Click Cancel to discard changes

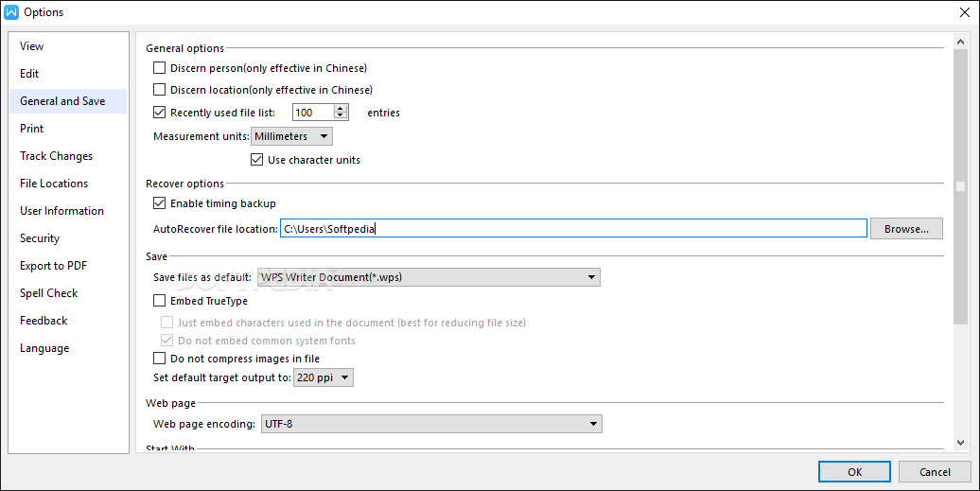tap(935, 472)
